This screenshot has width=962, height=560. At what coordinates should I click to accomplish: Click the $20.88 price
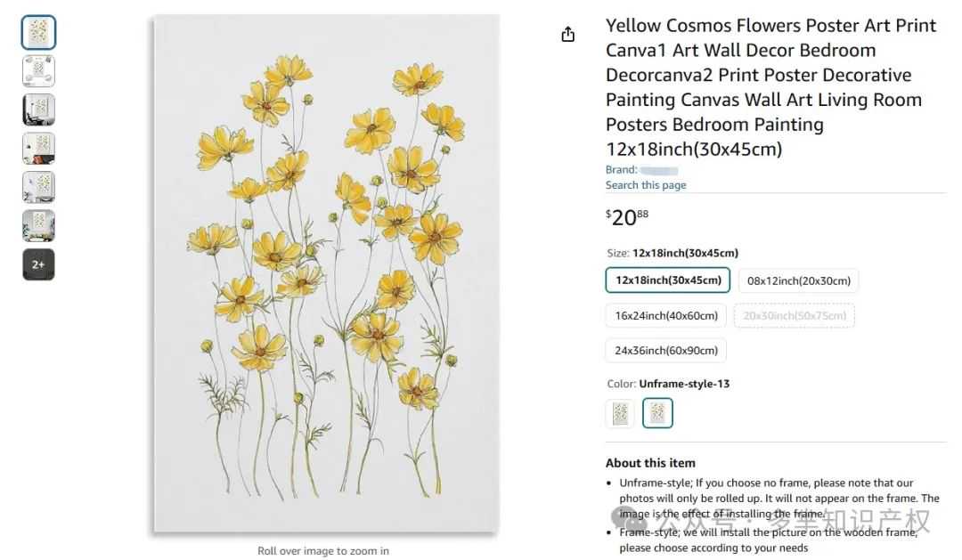point(625,217)
